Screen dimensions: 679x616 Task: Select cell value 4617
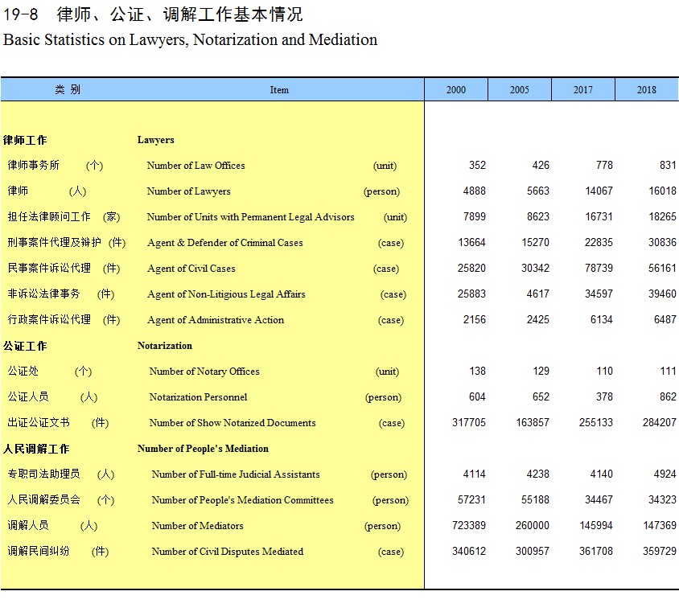click(x=538, y=294)
